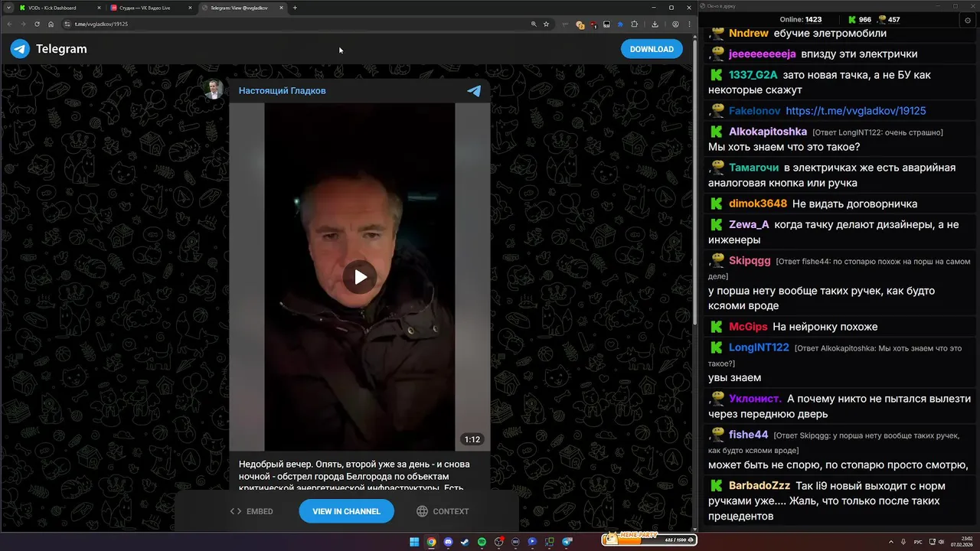This screenshot has width=980, height=551.
Task: Play the Telegram video post
Action: coord(360,277)
